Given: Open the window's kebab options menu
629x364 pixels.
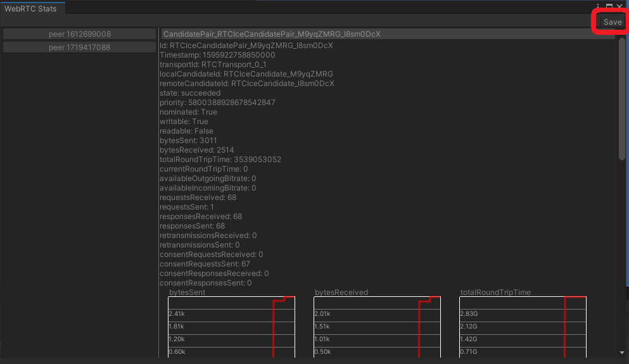Looking at the screenshot, I should click(598, 7).
